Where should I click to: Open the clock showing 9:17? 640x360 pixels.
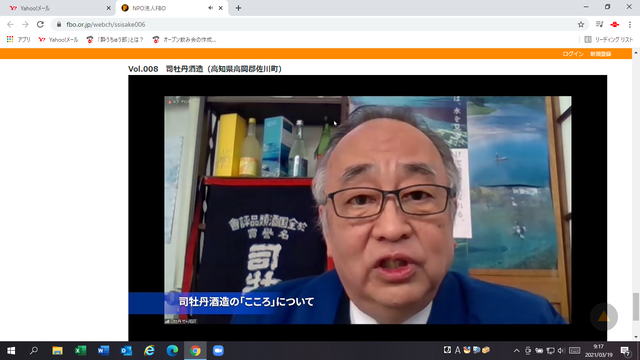[x=599, y=351]
